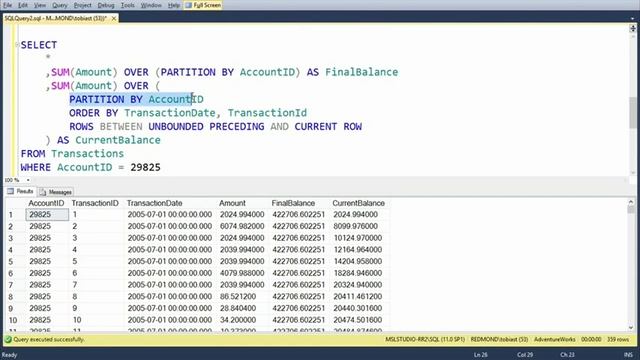The width and height of the screenshot is (640, 360).
Task: Collapse the SELECT statement outline
Action: pyautogui.click(x=17, y=44)
